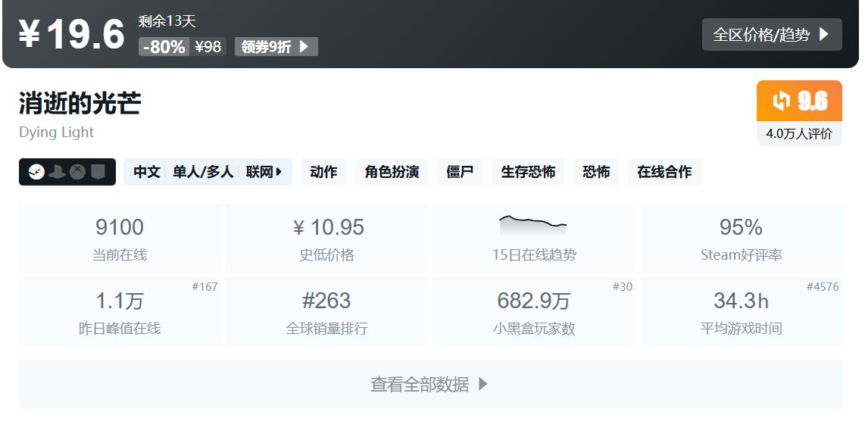Image resolution: width=868 pixels, height=443 pixels.
Task: Select the 角色扮演 genre tag
Action: (392, 172)
